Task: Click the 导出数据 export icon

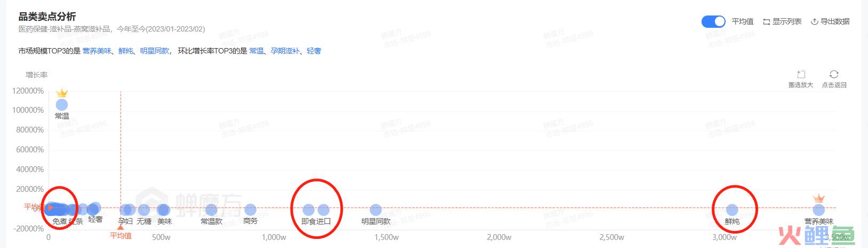Action: click(x=815, y=22)
